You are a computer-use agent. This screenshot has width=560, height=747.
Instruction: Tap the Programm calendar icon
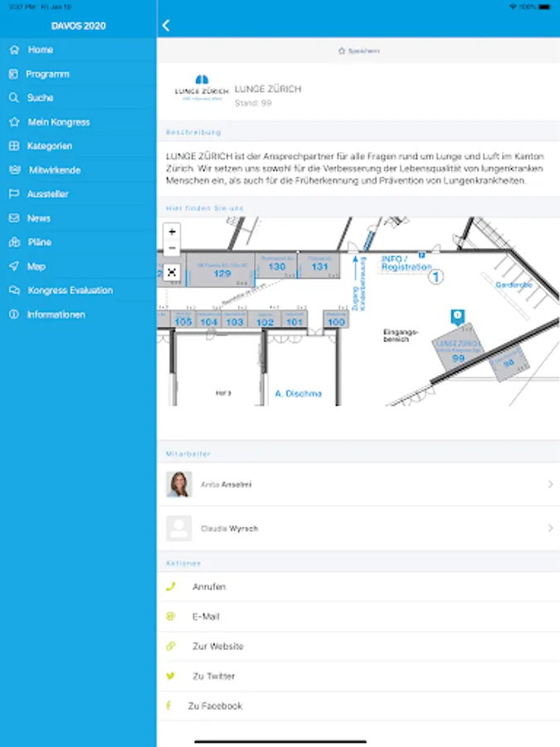(13, 74)
